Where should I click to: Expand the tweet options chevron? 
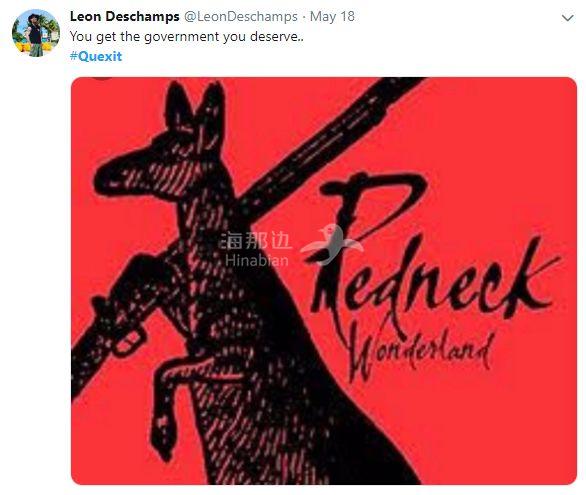tap(568, 18)
